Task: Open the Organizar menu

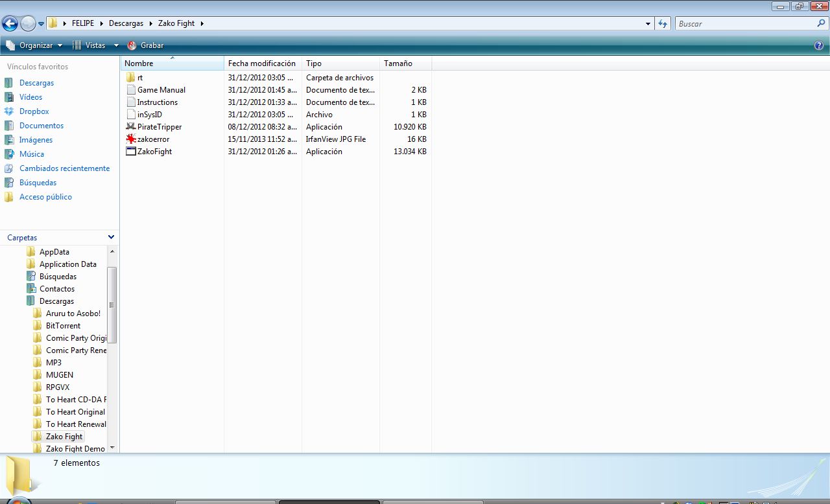Action: pos(35,45)
